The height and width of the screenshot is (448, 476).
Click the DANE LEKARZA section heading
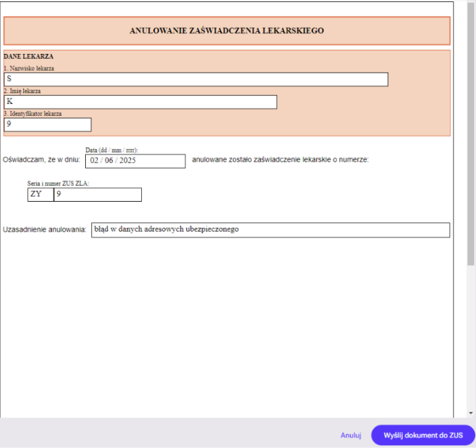click(x=29, y=57)
